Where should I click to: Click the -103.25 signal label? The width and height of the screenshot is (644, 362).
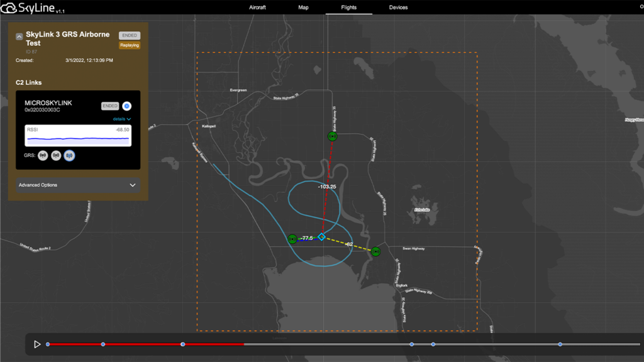point(327,187)
